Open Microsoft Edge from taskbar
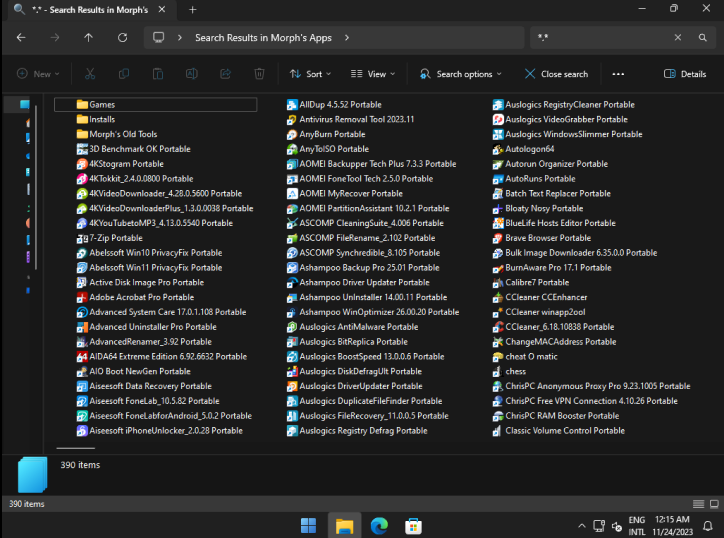The height and width of the screenshot is (538, 724). [379, 526]
